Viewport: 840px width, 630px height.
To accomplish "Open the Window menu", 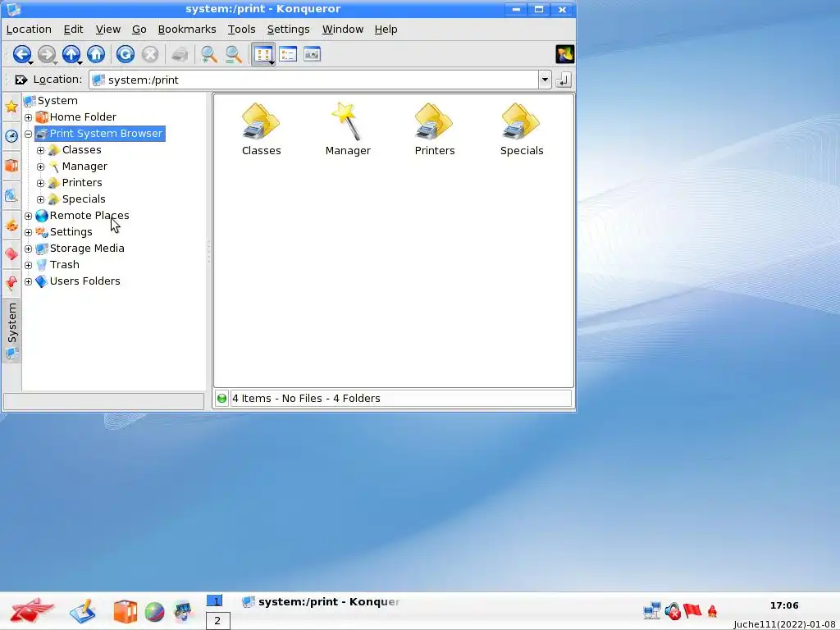I will click(x=343, y=30).
